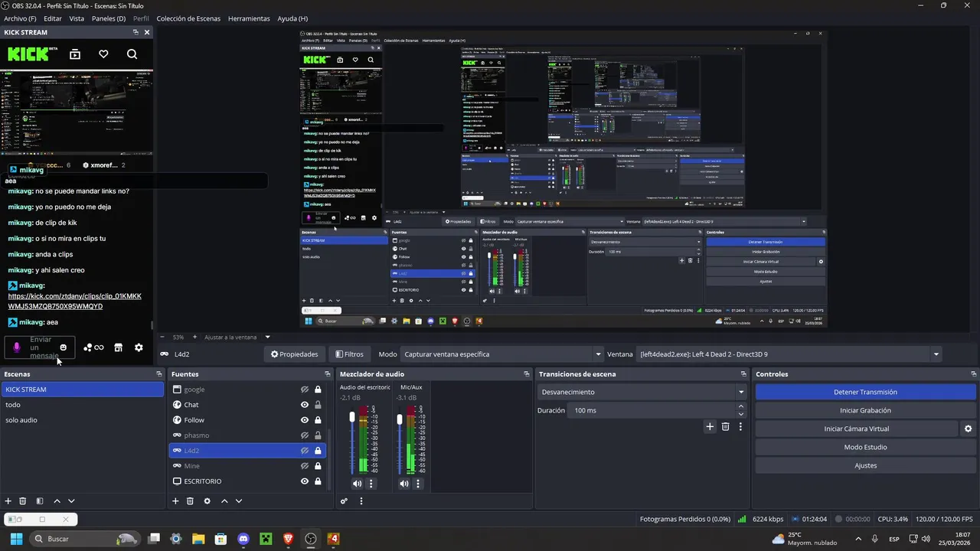Float the Escenas dock panel

[x=159, y=374]
